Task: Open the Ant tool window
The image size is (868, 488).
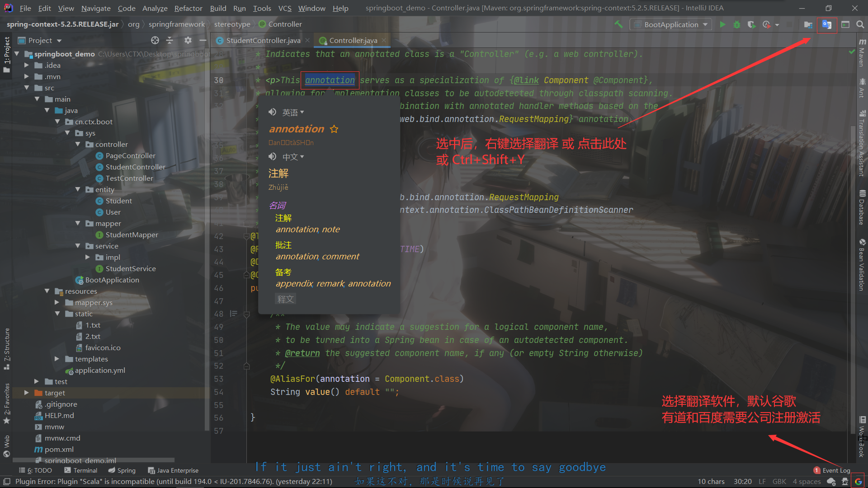Action: click(862, 88)
